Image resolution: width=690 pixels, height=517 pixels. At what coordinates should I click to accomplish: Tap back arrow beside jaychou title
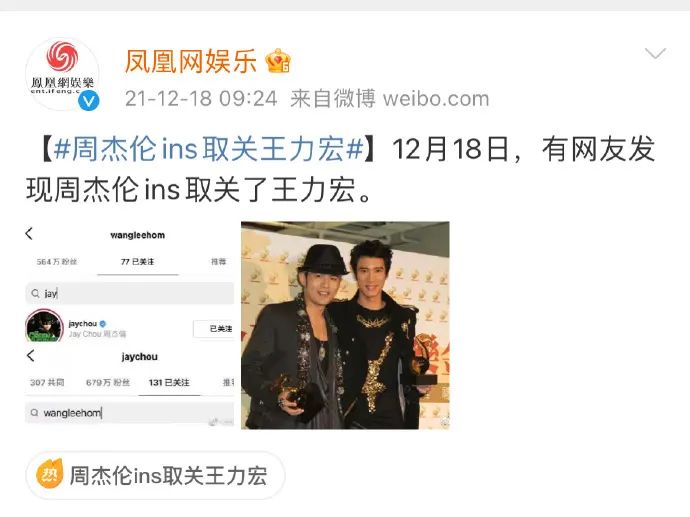click(30, 356)
